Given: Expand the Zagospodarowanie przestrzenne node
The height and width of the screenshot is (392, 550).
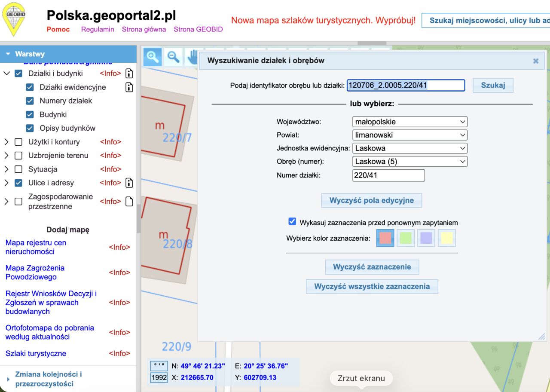Looking at the screenshot, I should pyautogui.click(x=6, y=202).
